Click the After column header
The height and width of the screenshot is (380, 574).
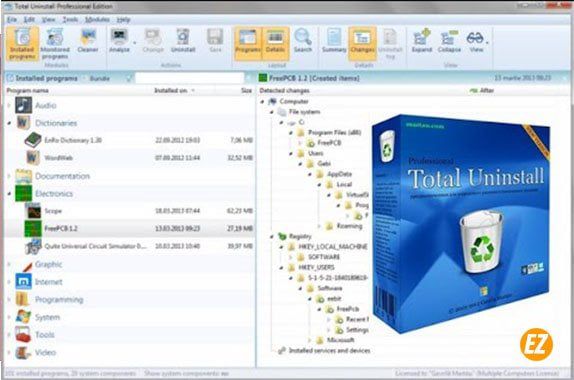(x=487, y=90)
